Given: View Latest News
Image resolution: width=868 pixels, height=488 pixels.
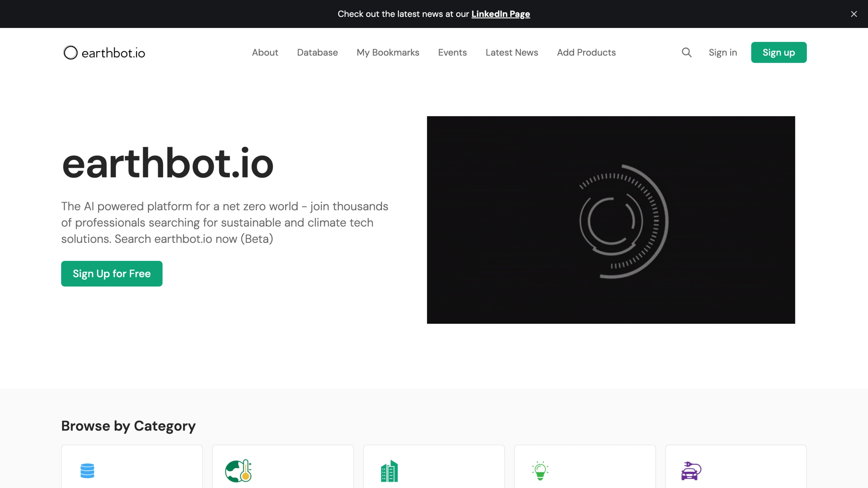Looking at the screenshot, I should (x=511, y=52).
